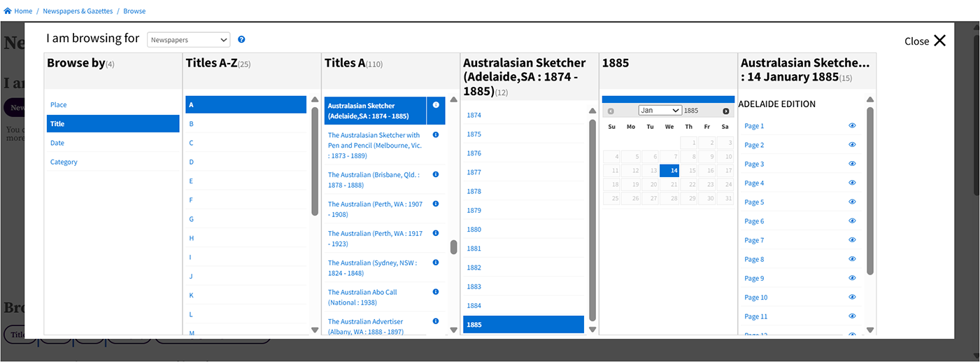Preview Page 5 using eye icon

click(852, 202)
